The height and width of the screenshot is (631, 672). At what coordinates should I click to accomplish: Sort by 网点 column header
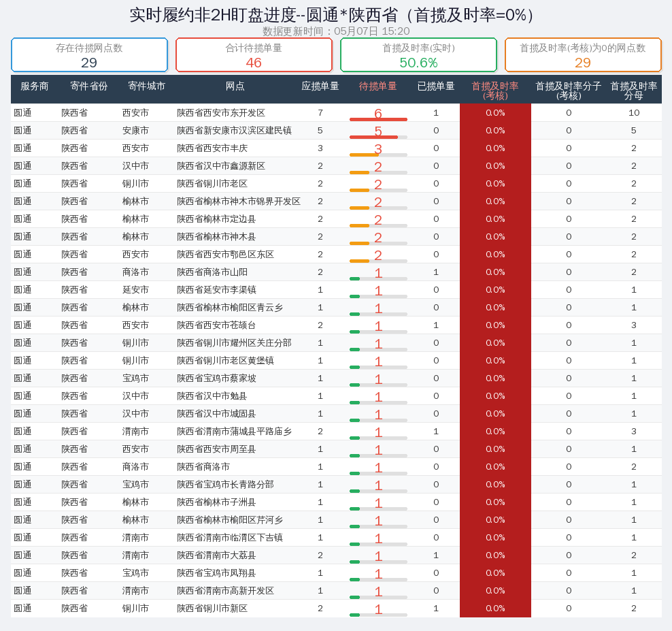pos(235,86)
